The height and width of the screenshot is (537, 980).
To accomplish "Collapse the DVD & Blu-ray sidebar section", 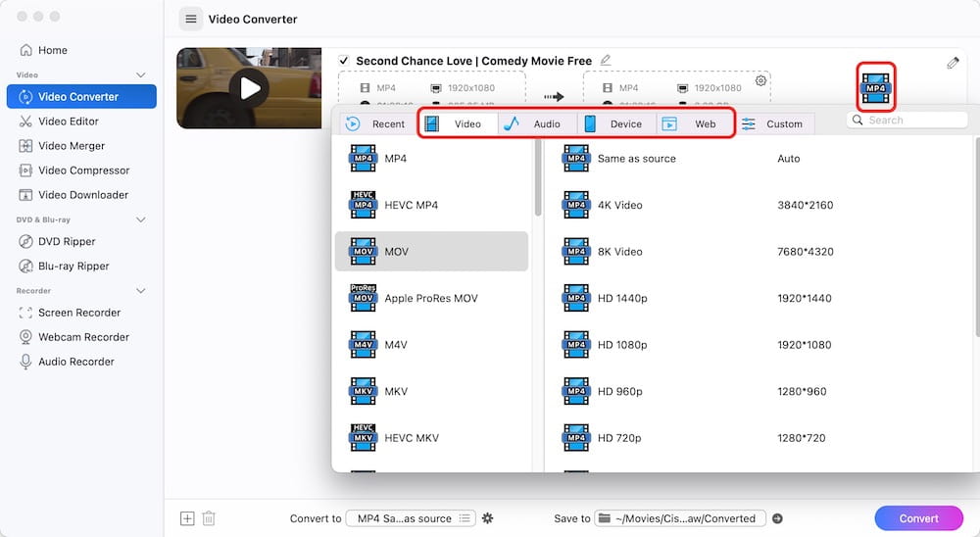I will [140, 220].
